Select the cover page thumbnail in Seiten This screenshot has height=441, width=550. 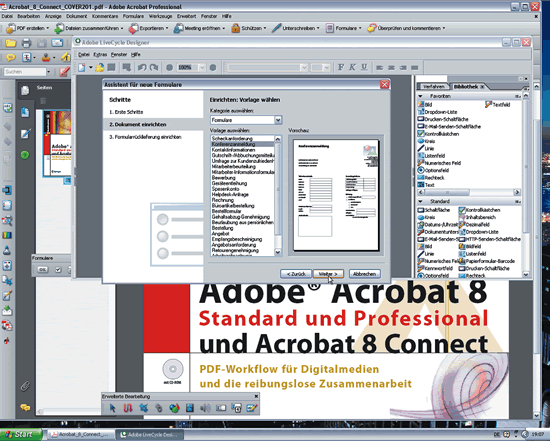57,143
